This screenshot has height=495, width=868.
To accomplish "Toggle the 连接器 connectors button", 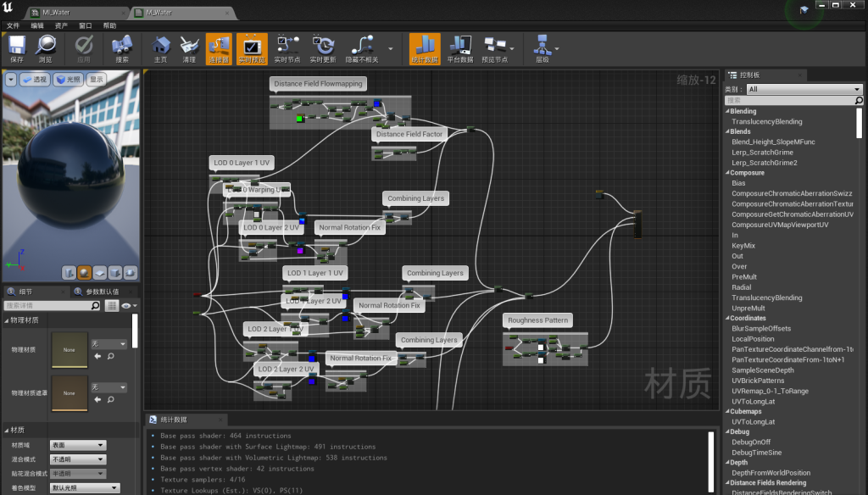I will coord(220,48).
